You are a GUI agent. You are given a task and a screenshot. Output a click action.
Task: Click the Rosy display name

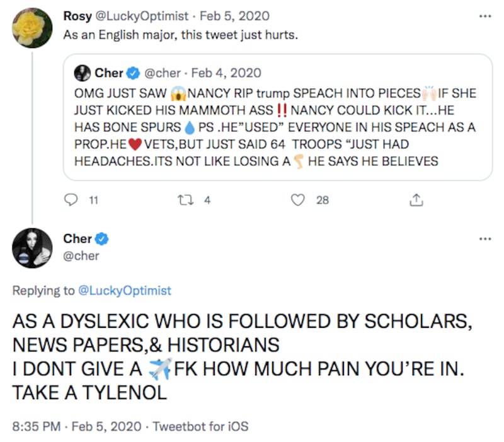tap(77, 16)
